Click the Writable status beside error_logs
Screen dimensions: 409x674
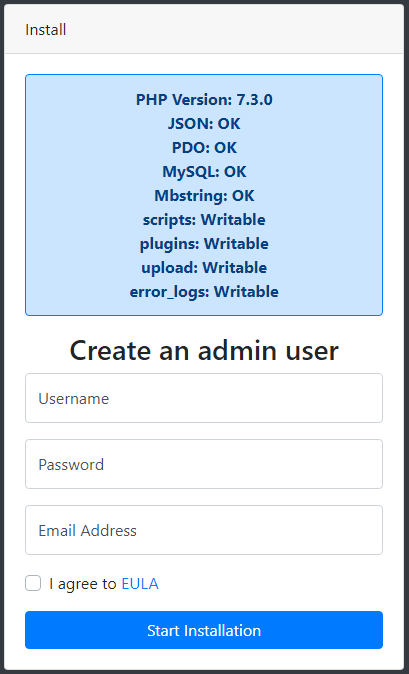(246, 292)
